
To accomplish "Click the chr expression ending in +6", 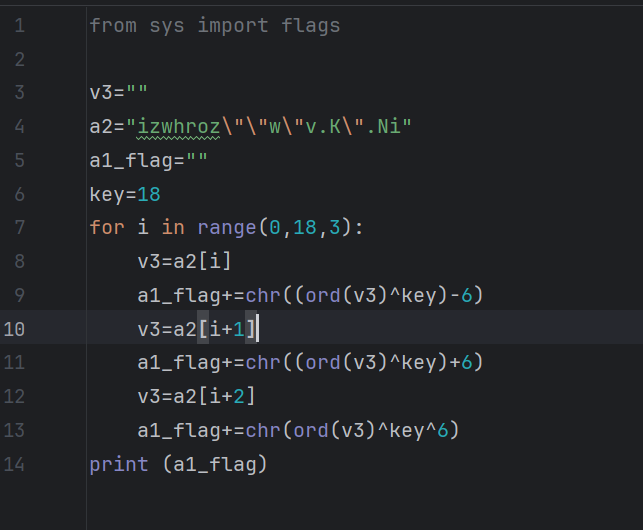I will click(x=364, y=363).
